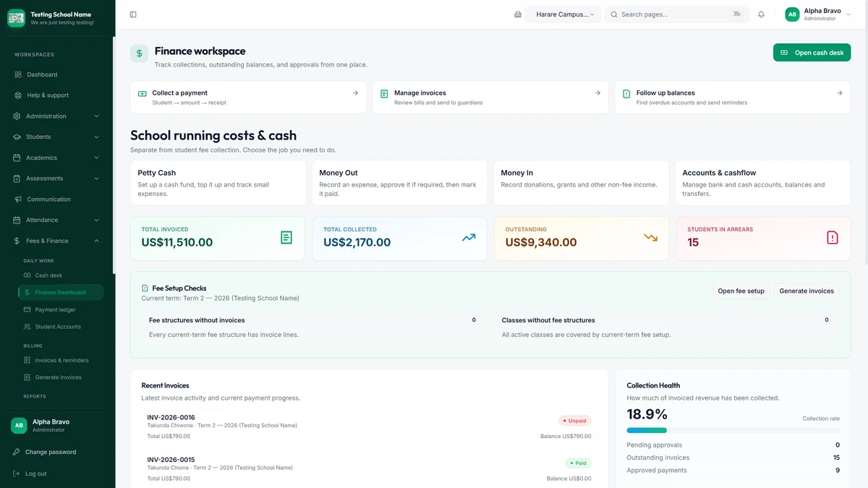Screen dimensions: 868x488
Task: Click the Collect a payment cash icon
Action: point(142,93)
